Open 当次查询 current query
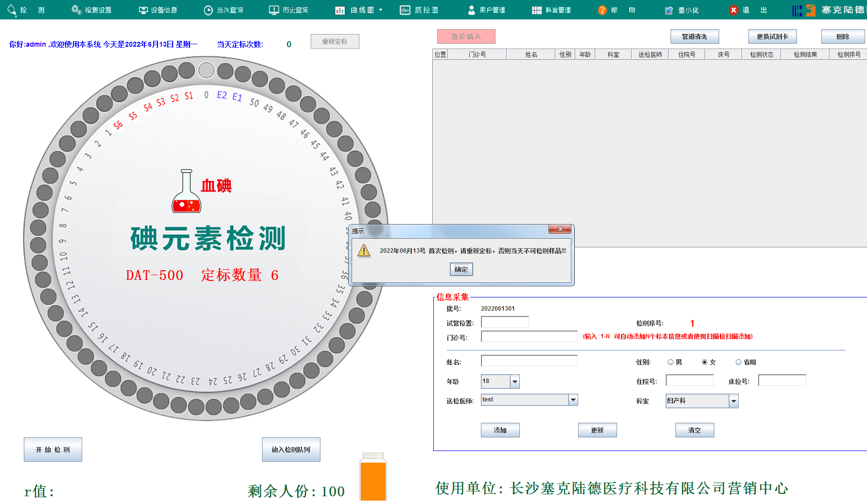 (224, 9)
